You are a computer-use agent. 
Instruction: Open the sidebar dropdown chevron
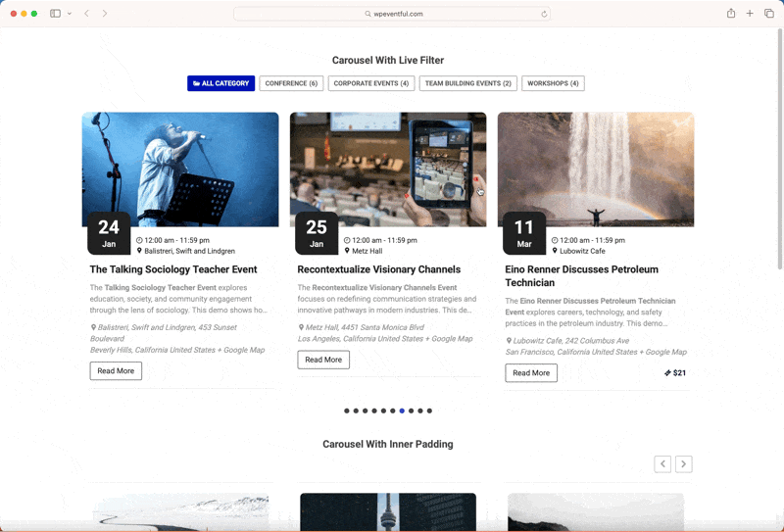click(x=70, y=14)
